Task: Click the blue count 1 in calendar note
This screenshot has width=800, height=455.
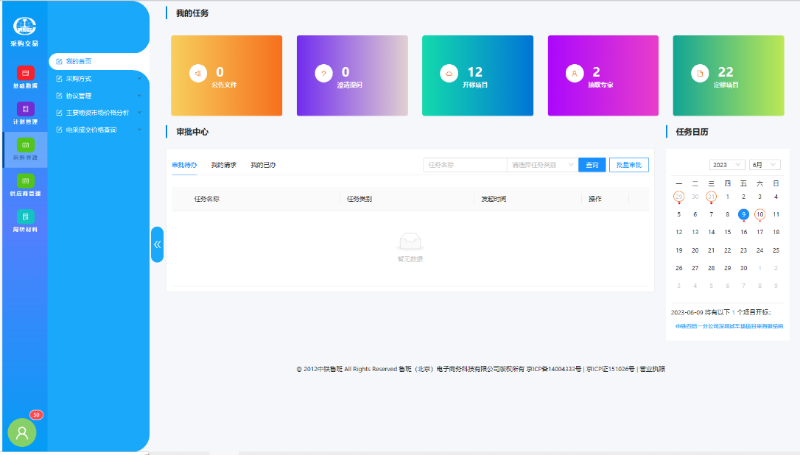Action: pyautogui.click(x=733, y=312)
